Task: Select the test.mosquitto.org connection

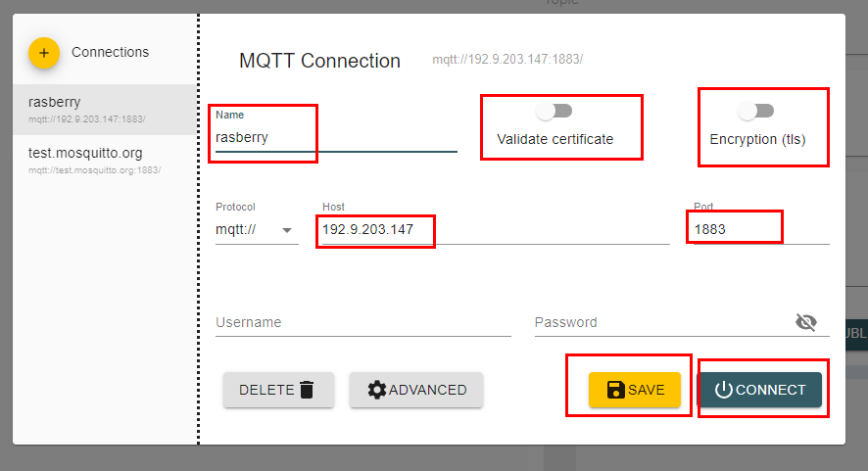Action: [105, 160]
